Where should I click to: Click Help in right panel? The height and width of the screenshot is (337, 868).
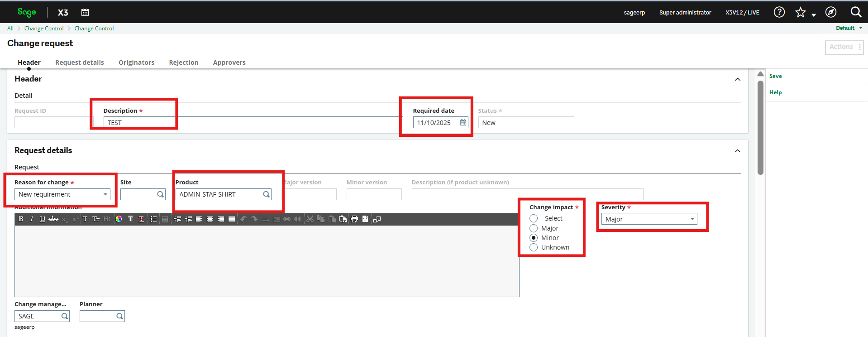[775, 92]
